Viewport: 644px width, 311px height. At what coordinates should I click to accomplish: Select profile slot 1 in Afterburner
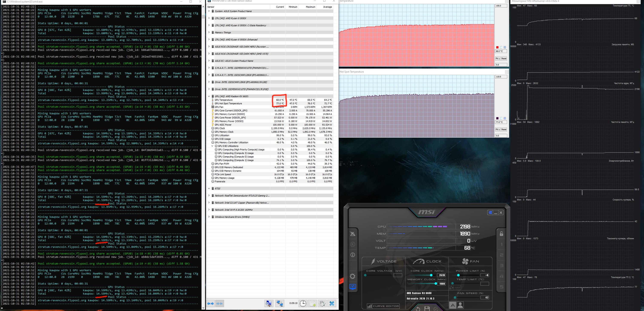(501, 244)
